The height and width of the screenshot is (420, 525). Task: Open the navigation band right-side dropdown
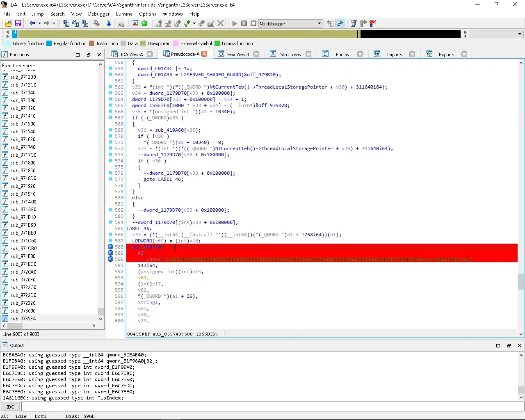click(497, 34)
